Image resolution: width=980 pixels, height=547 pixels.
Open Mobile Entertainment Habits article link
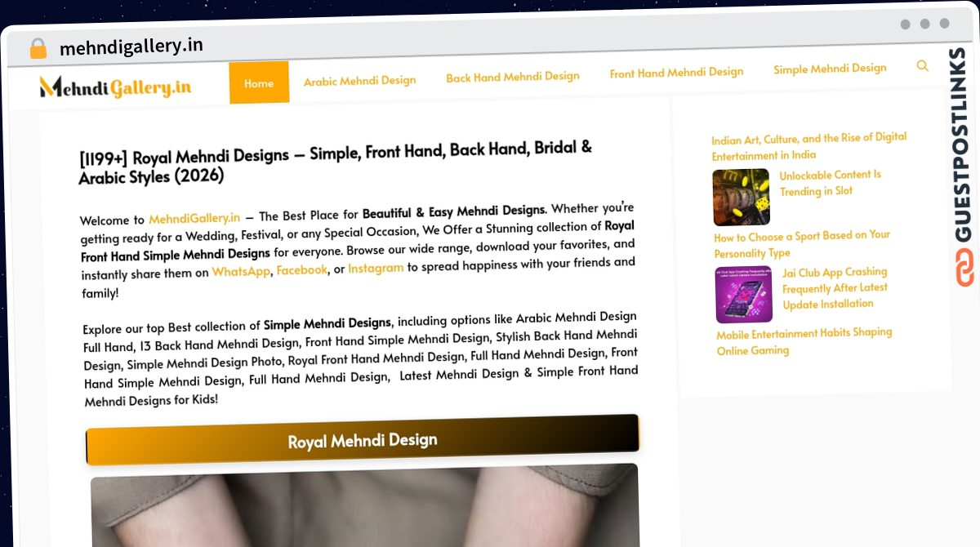tap(804, 341)
